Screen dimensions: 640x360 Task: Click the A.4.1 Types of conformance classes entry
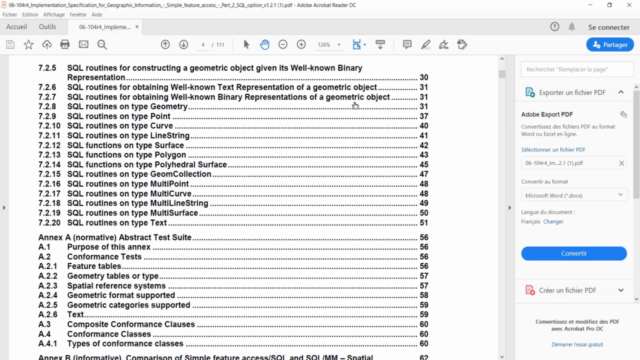(x=233, y=344)
